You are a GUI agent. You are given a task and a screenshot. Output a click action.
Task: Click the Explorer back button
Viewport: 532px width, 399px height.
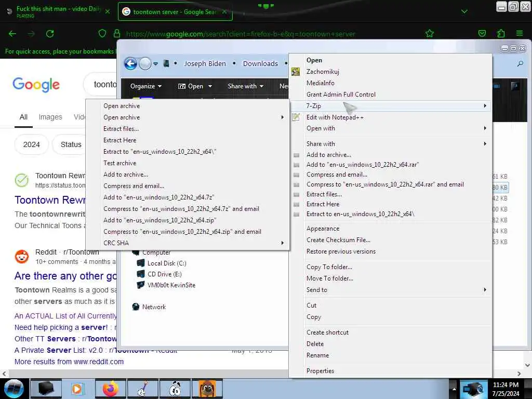pos(130,63)
